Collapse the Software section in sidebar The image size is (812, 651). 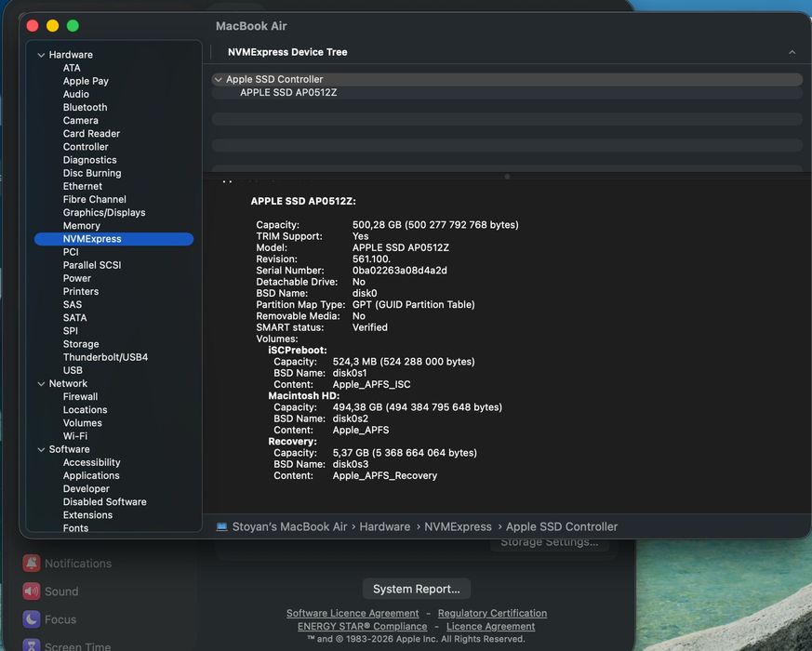point(41,449)
